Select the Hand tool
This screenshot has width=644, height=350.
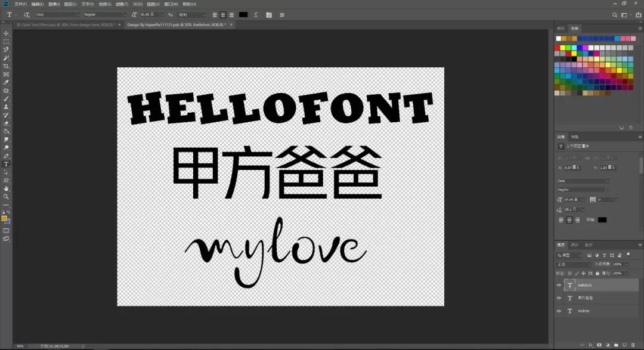click(6, 188)
